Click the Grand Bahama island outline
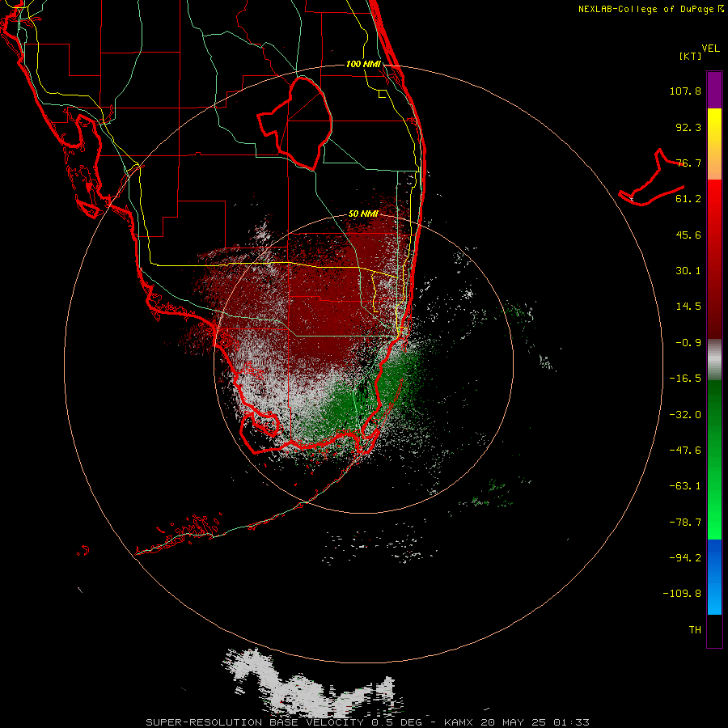Viewport: 728px width, 728px height. [652, 178]
